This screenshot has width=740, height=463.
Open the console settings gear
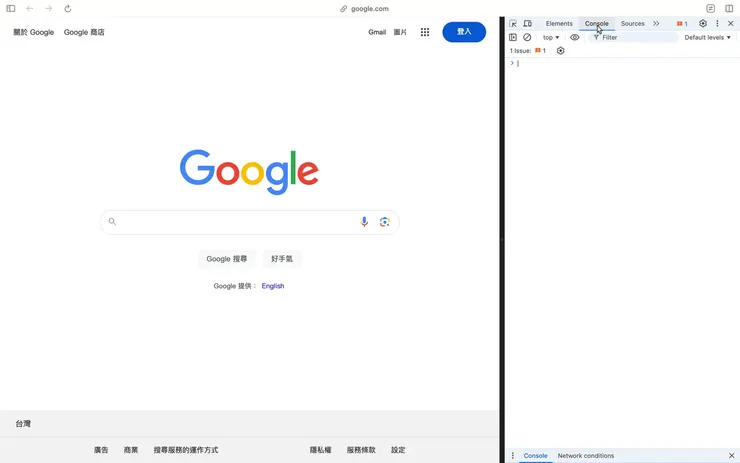coord(561,51)
